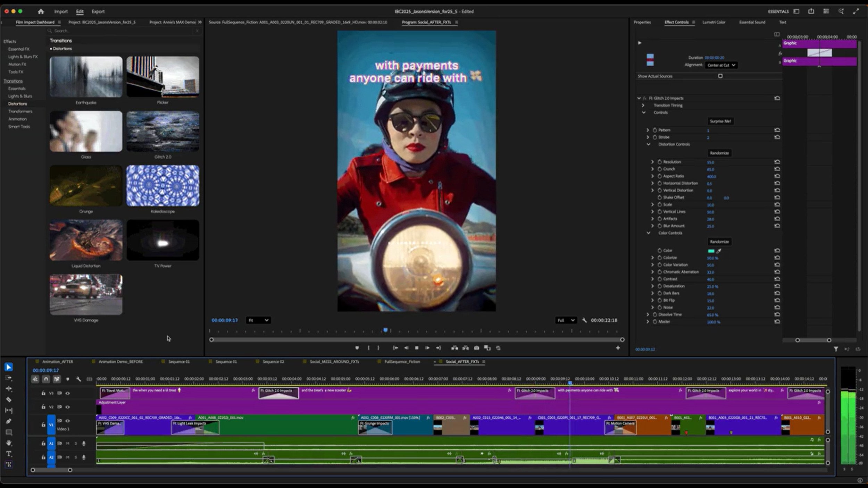The width and height of the screenshot is (868, 488).
Task: Open the Export menu at the top
Action: tap(98, 11)
